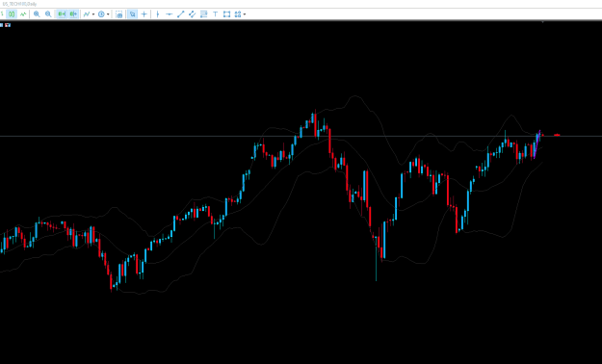
Task: Click the zoom out magnifier icon
Action: tap(48, 14)
